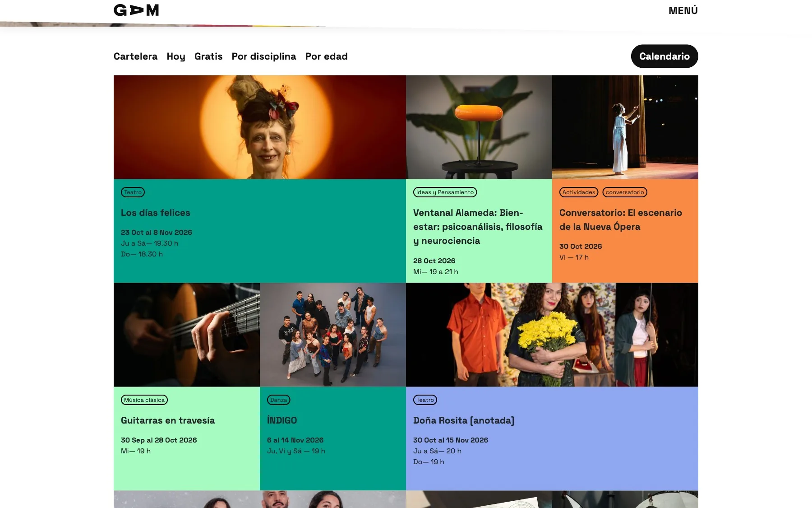The width and height of the screenshot is (812, 508).
Task: Open the Nueva Ópera stage image
Action: tap(625, 127)
